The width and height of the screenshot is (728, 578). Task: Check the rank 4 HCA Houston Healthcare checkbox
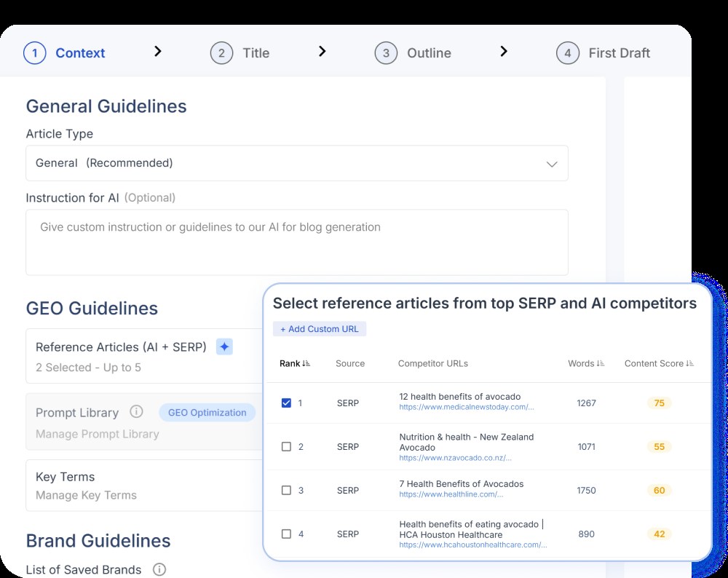[x=286, y=534]
